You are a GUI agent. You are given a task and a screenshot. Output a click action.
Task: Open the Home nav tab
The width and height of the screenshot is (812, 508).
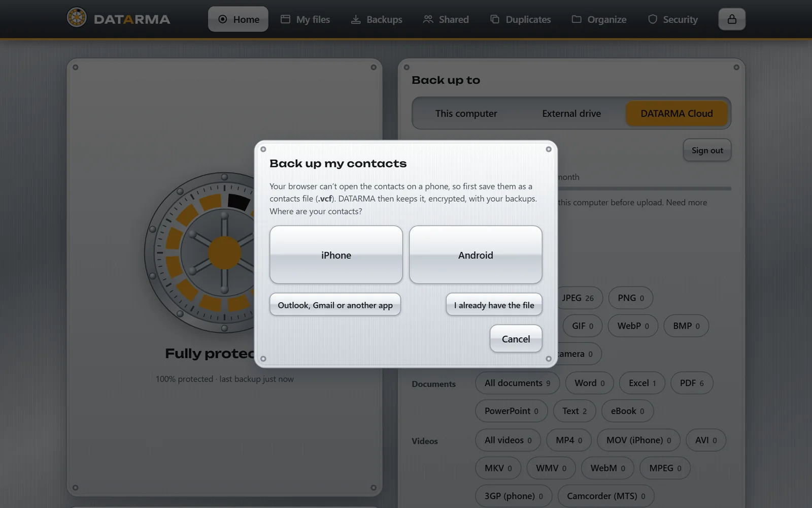[238, 19]
